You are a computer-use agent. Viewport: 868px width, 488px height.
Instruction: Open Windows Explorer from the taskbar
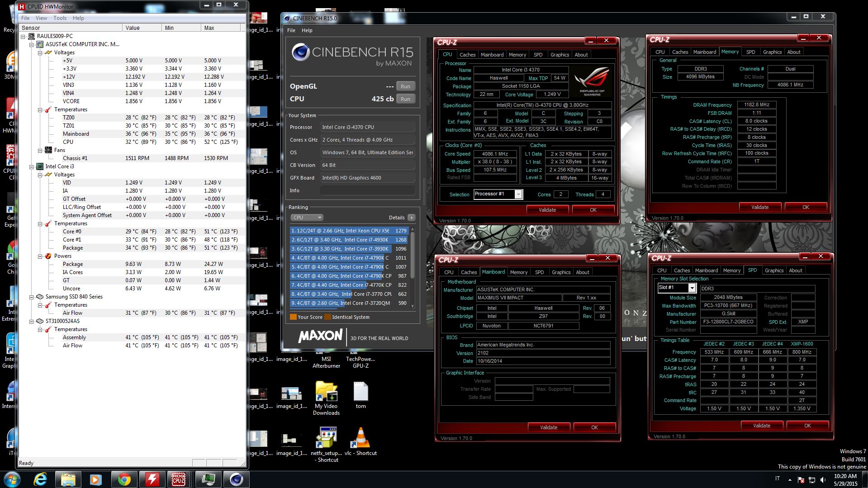pyautogui.click(x=68, y=479)
